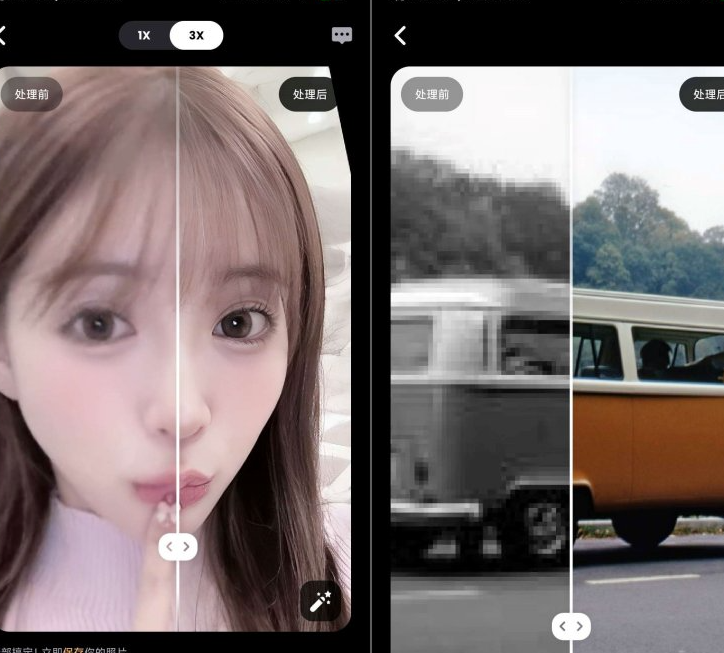Tap the 处理前 label on portrait photo
Viewport: 724px width, 653px height.
(31, 94)
